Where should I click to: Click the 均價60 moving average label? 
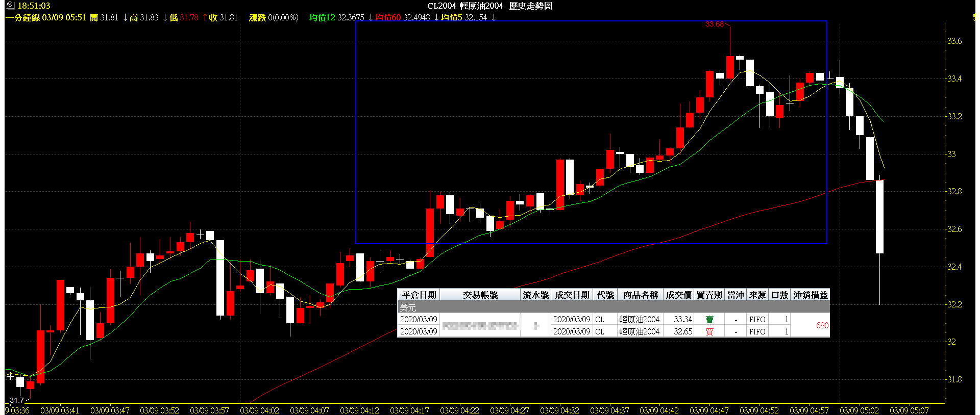388,17
